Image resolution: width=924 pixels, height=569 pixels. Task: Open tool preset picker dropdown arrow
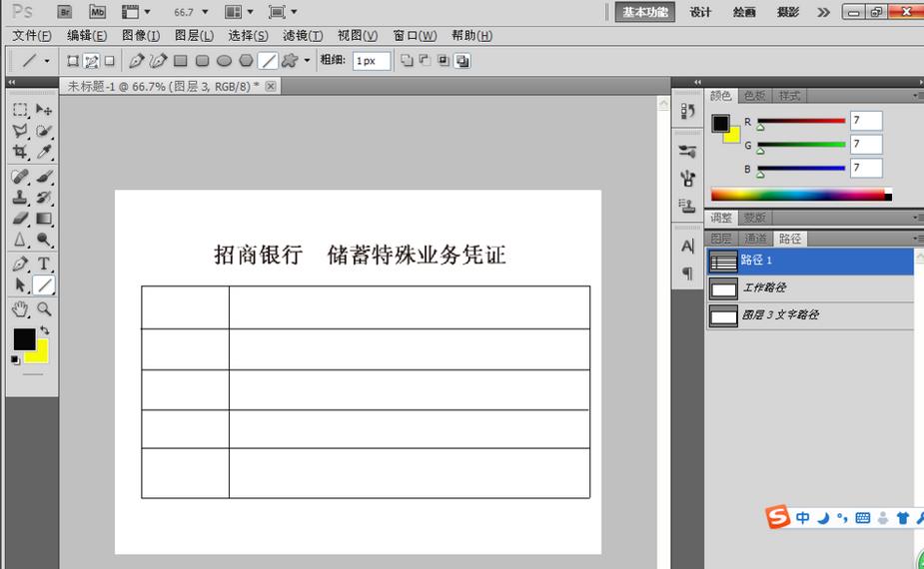point(47,61)
